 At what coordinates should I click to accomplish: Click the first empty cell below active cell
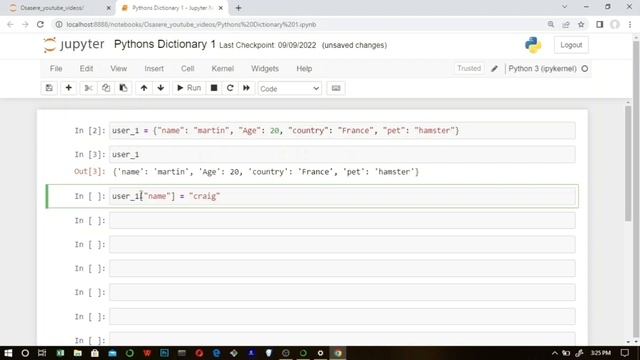click(342, 220)
